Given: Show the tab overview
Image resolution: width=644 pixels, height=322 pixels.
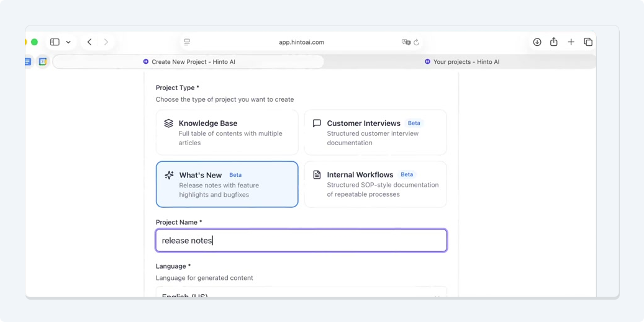Looking at the screenshot, I should [588, 42].
